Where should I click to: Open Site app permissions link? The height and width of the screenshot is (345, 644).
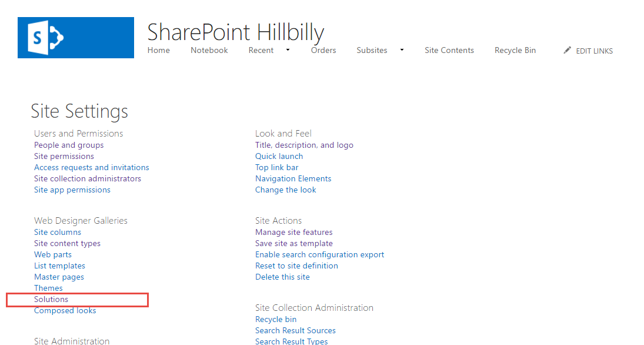click(x=72, y=190)
